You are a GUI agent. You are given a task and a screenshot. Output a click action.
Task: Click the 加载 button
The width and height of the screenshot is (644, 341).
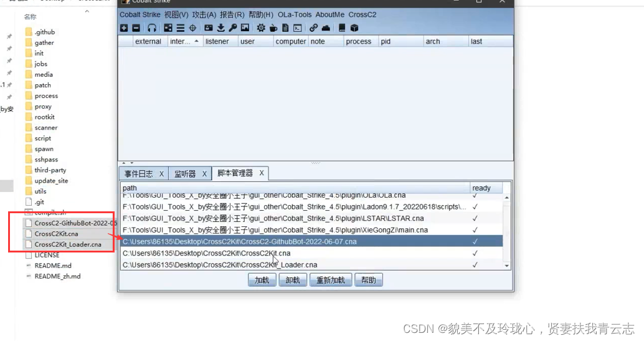(262, 280)
